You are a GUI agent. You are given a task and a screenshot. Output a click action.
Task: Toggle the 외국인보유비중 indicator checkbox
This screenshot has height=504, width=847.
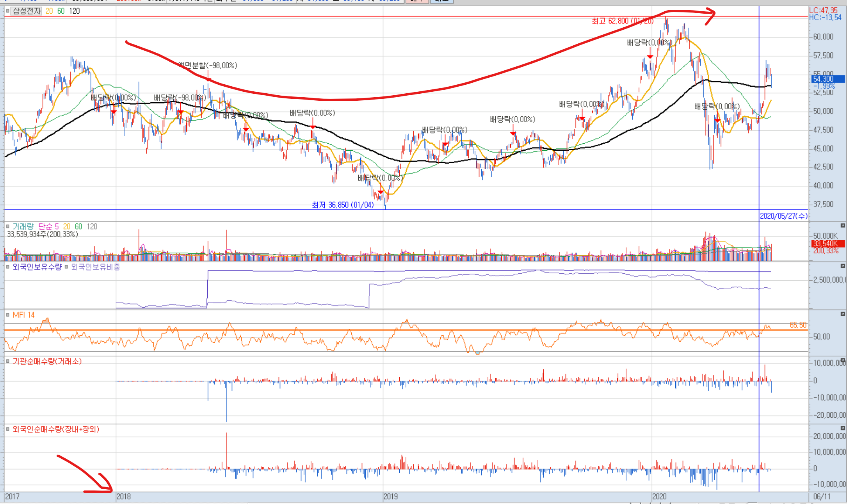[66, 267]
